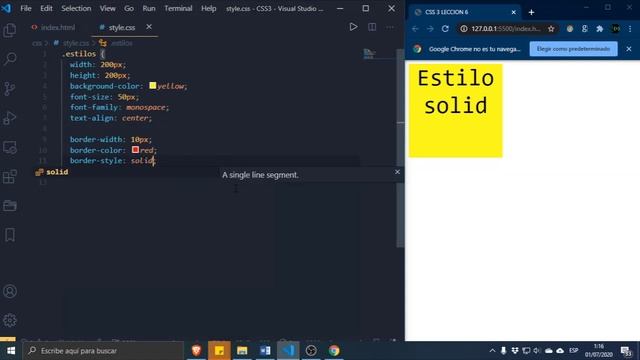
Task: Open the notification center icon
Action: click(x=626, y=351)
